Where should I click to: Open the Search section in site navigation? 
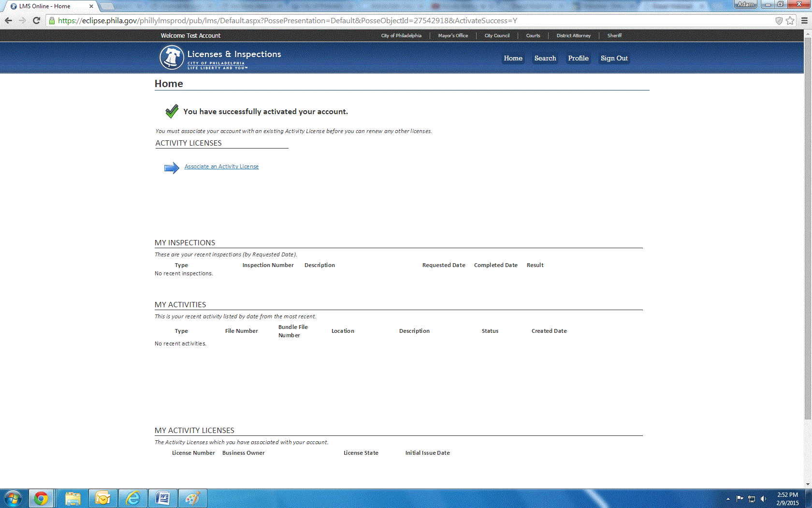click(545, 58)
